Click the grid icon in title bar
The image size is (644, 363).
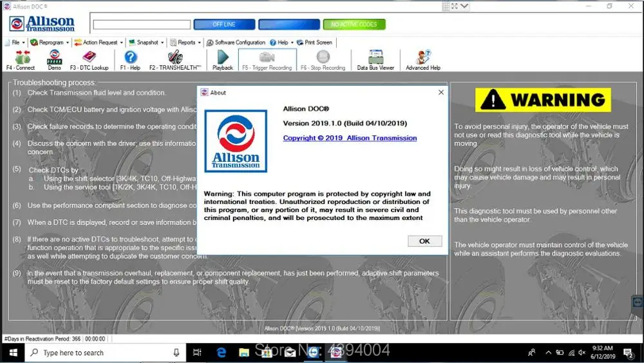pos(446,6)
